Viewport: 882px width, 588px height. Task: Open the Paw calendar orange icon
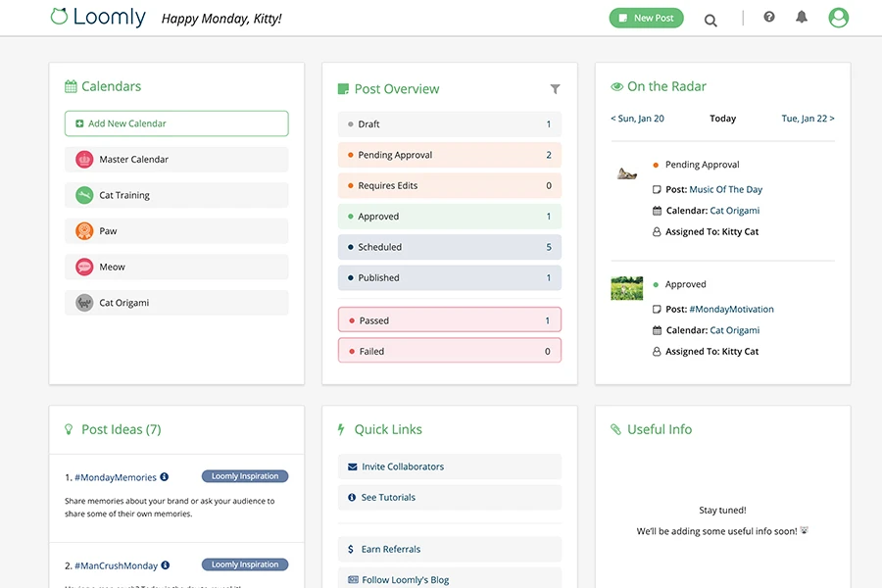click(x=84, y=231)
